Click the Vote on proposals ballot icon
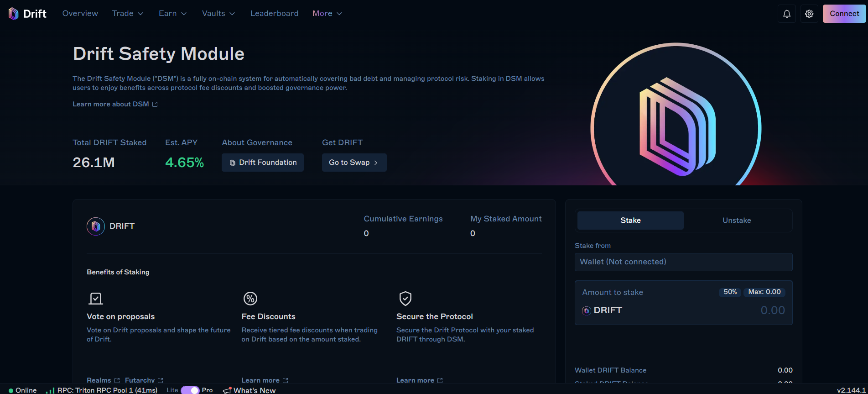Image resolution: width=868 pixels, height=394 pixels. coord(95,299)
